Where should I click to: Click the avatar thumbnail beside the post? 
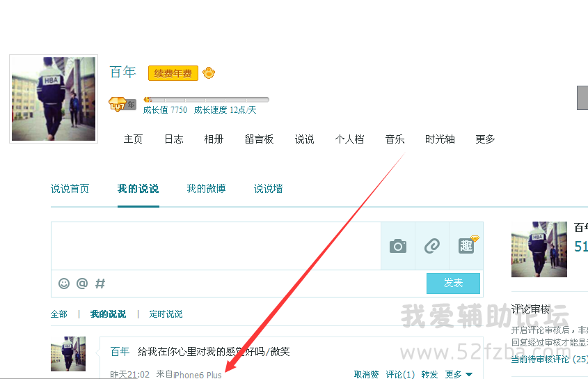tap(68, 354)
